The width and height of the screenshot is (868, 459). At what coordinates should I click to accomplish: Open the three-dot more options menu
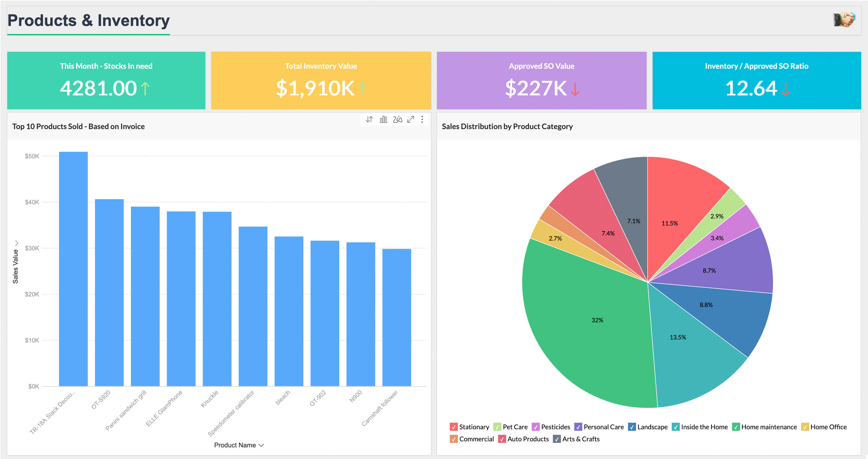(422, 120)
